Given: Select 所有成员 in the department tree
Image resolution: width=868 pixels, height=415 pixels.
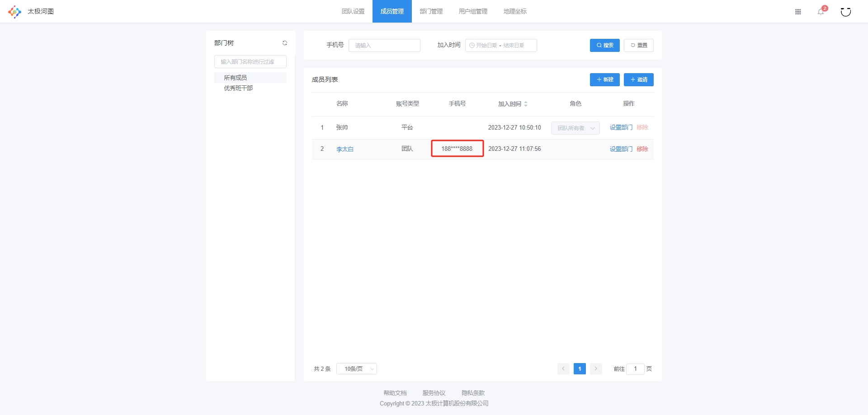Looking at the screenshot, I should [250, 78].
